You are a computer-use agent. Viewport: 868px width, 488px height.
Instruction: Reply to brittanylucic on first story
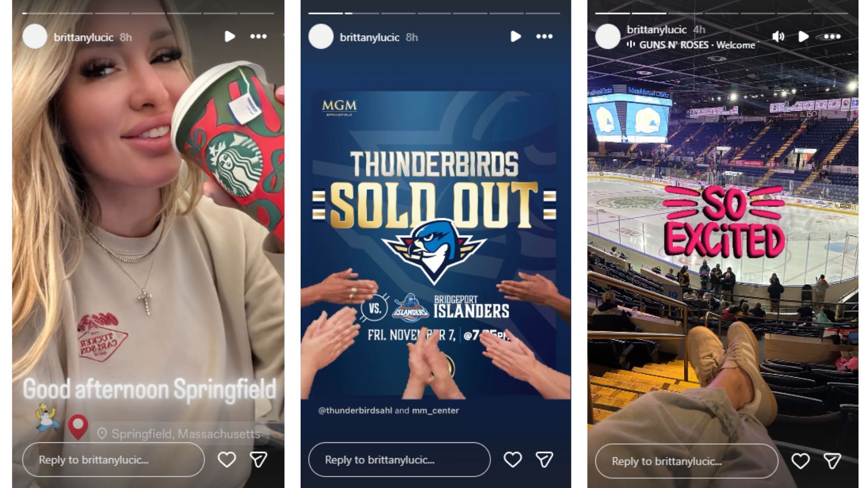point(113,460)
